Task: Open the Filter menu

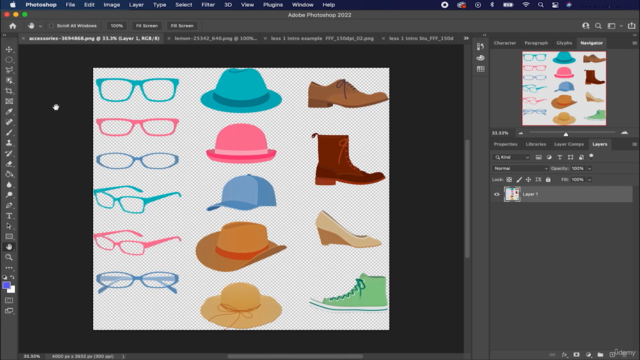Action: coord(208,5)
